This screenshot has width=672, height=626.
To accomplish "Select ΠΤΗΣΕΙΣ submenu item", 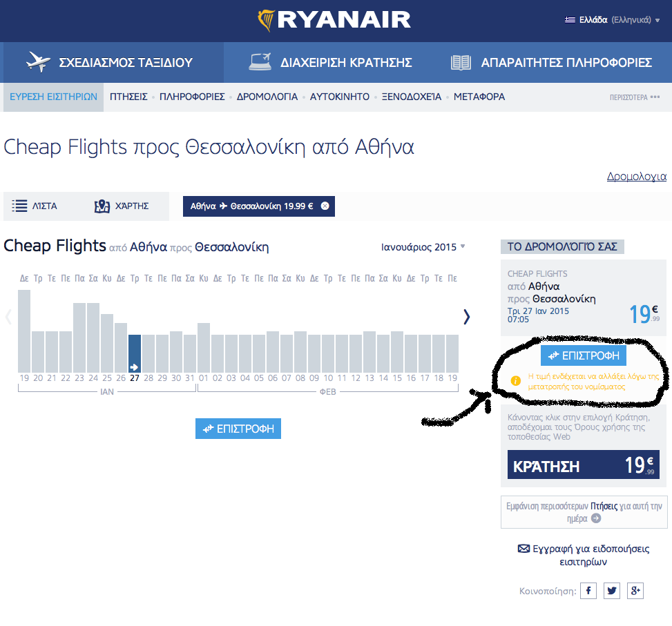I will pyautogui.click(x=128, y=97).
